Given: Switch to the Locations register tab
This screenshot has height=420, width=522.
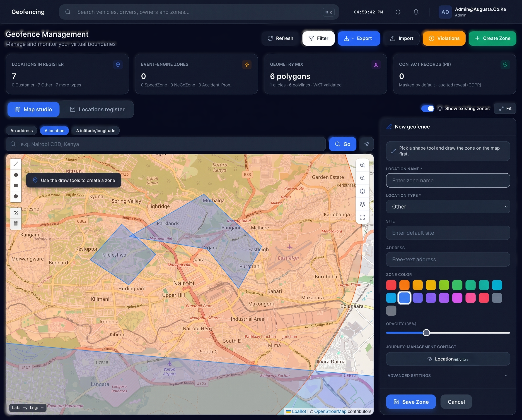Looking at the screenshot, I should 97,109.
